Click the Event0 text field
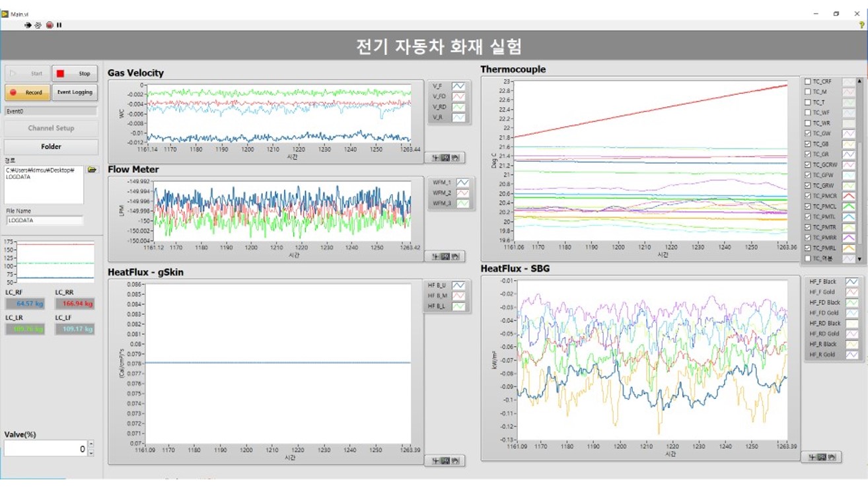This screenshot has width=868, height=488. 51,112
